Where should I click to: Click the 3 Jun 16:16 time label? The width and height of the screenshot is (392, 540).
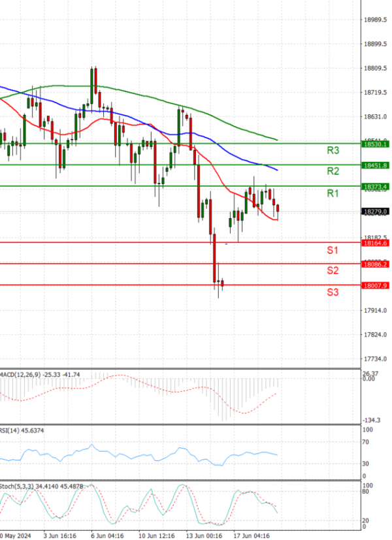(60, 536)
